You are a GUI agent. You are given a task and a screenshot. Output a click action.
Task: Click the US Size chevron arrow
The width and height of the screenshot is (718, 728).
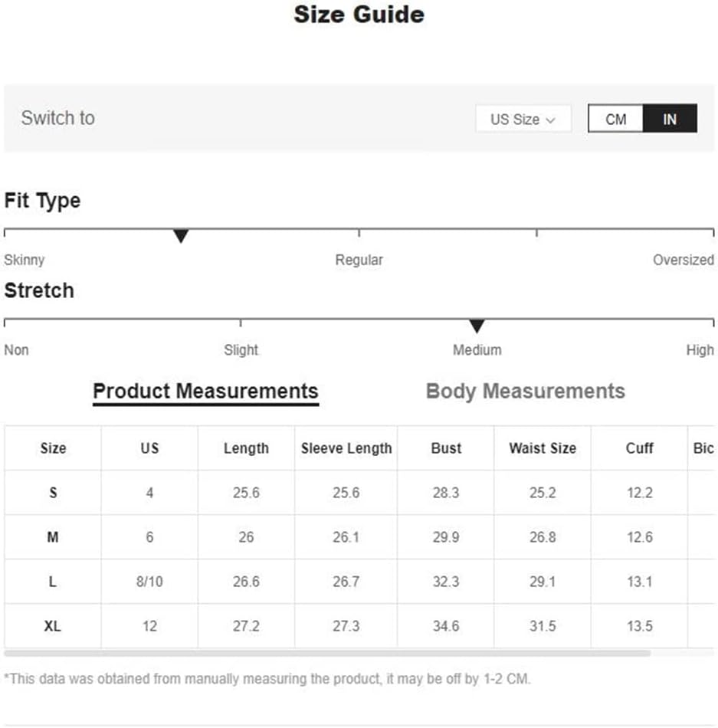(550, 120)
